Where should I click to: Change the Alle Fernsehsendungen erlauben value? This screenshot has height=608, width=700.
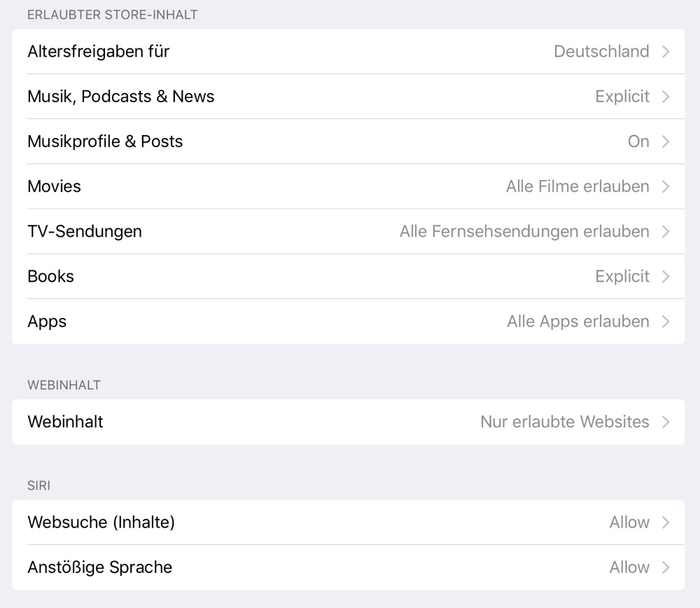tap(524, 231)
